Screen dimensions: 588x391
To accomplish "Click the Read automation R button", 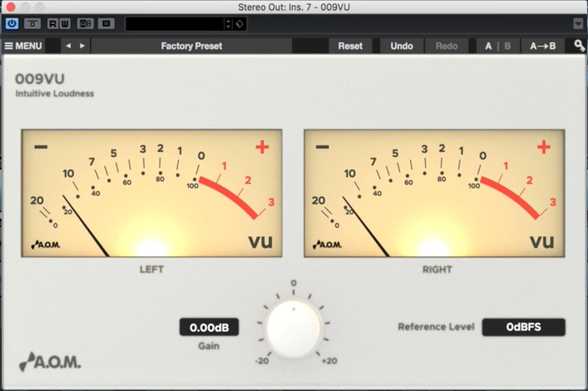I will (x=53, y=24).
